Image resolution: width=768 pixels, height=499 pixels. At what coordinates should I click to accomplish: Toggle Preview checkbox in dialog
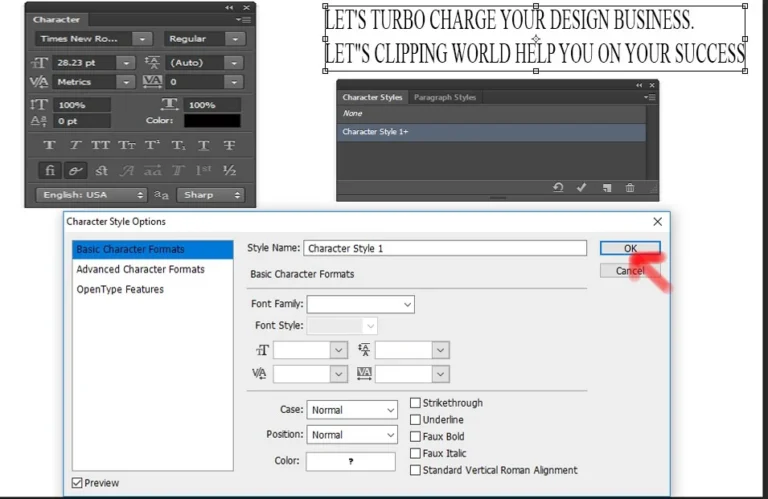[x=77, y=483]
